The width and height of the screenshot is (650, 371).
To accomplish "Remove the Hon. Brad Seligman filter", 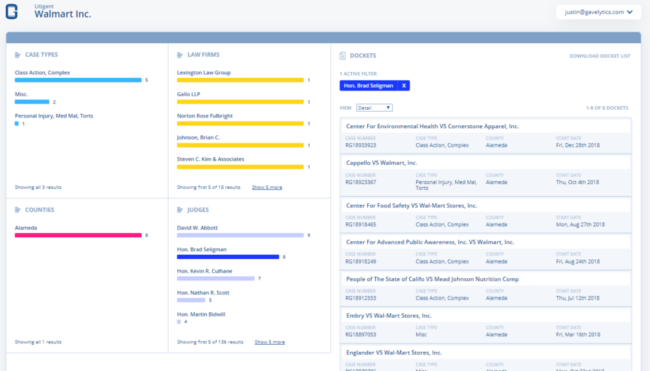I will 404,85.
